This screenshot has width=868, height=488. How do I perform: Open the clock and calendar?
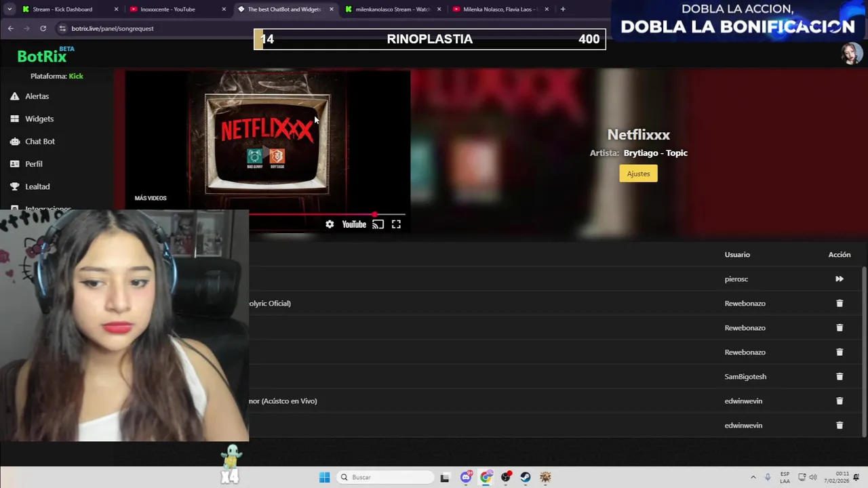842,477
